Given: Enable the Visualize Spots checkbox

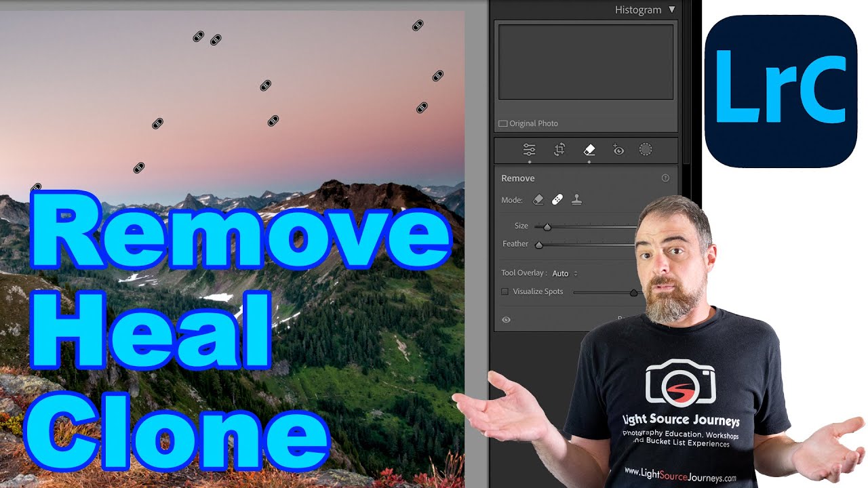Looking at the screenshot, I should [x=505, y=291].
